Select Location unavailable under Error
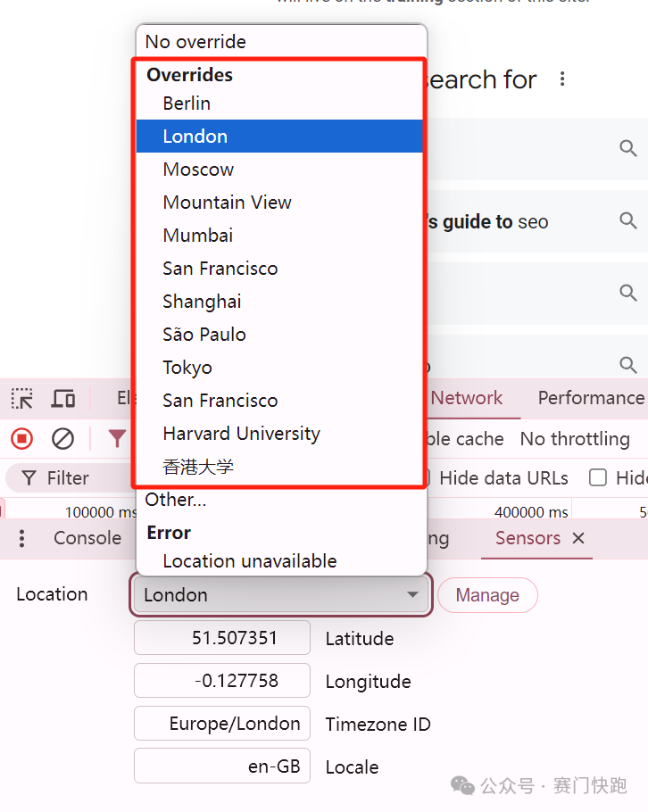This screenshot has height=812, width=648. pyautogui.click(x=250, y=561)
